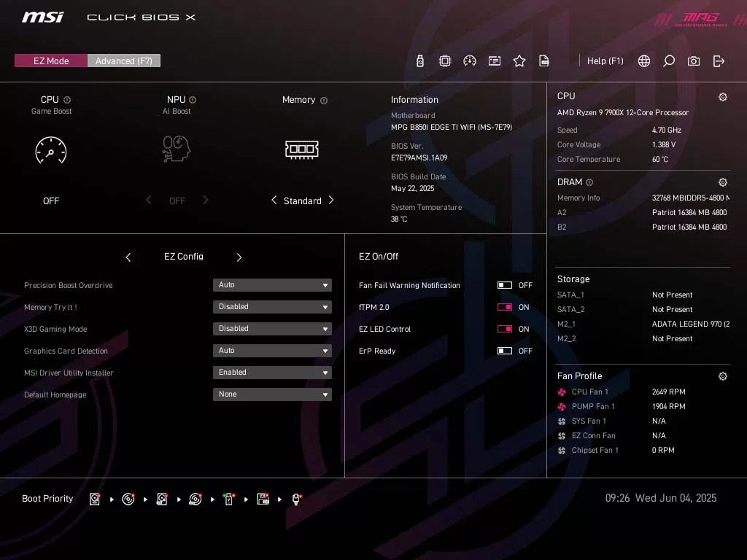
Task: Select previous Memory profile before Standard
Action: coord(274,200)
